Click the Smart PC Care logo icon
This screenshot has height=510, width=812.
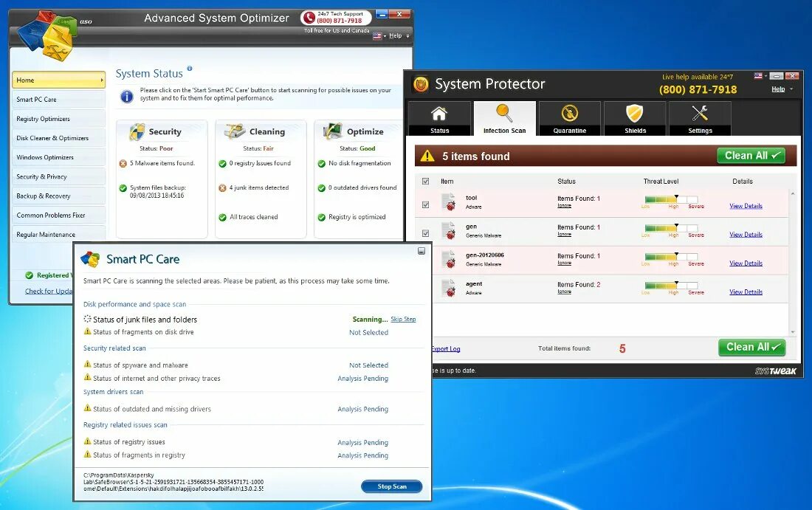[90, 259]
